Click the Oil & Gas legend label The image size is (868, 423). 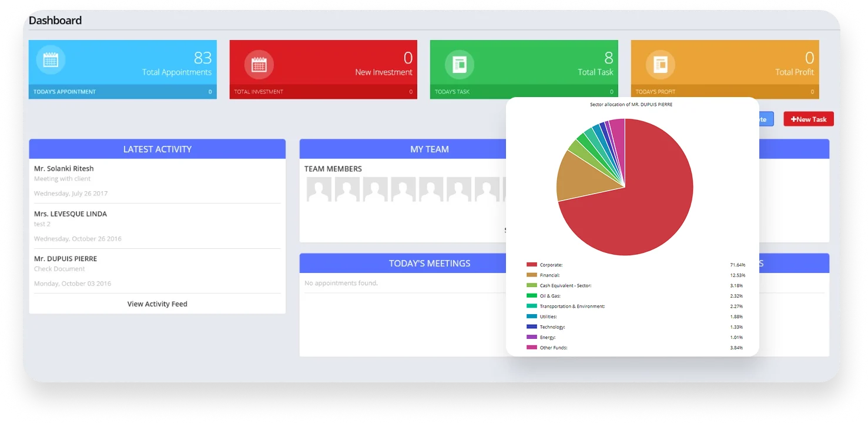pyautogui.click(x=550, y=296)
